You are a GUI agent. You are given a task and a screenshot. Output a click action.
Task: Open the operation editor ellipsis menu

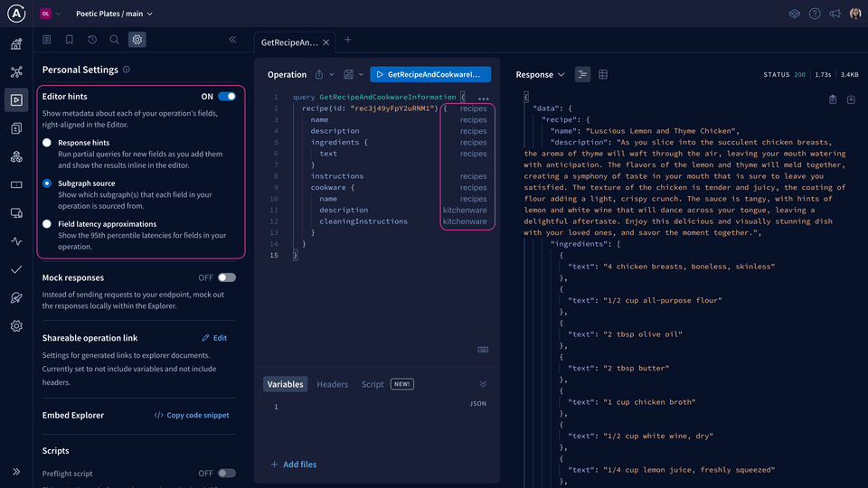tap(483, 99)
